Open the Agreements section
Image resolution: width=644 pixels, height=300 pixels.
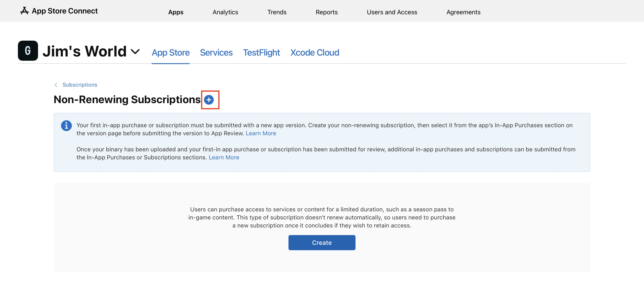click(x=463, y=12)
